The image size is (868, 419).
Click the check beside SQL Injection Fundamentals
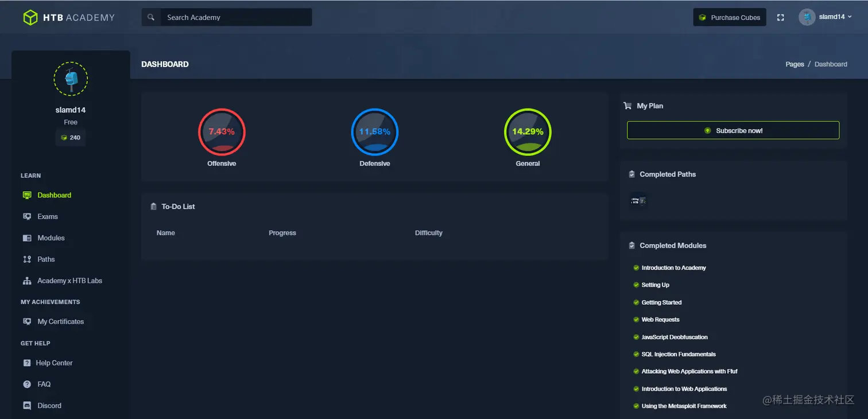[x=636, y=354]
